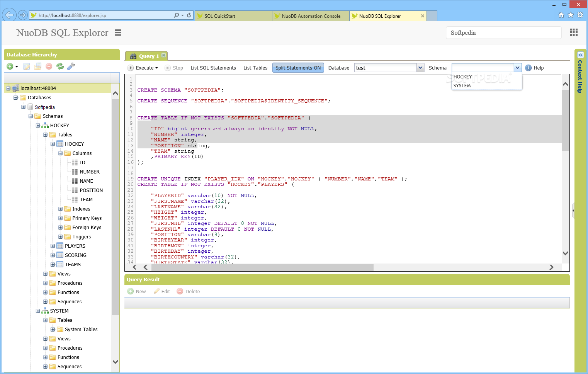
Task: Expand the Foreign Keys folder
Action: tap(60, 228)
